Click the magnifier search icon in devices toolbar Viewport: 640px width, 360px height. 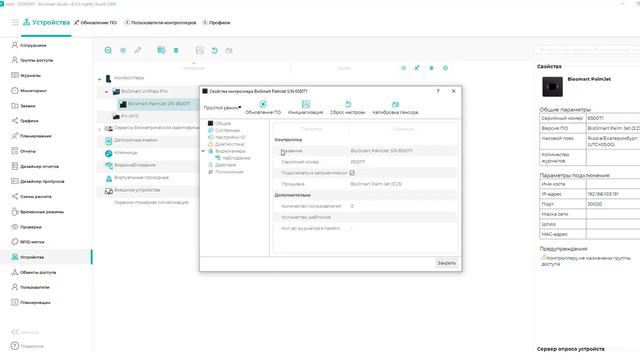pos(108,50)
